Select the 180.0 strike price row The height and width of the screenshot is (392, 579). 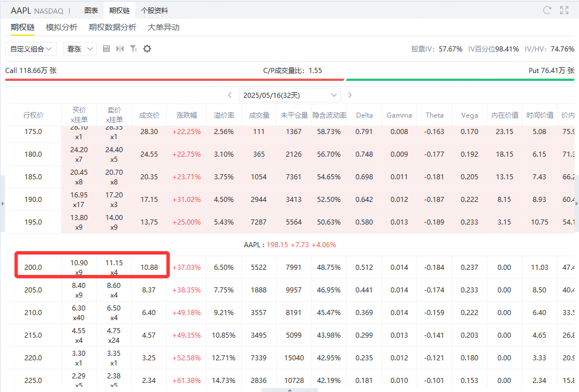tap(290, 154)
